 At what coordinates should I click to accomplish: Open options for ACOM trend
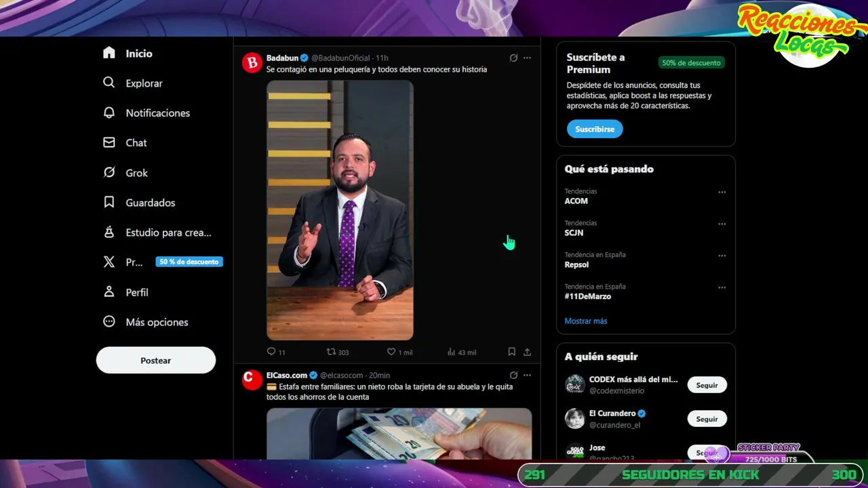[x=722, y=192]
